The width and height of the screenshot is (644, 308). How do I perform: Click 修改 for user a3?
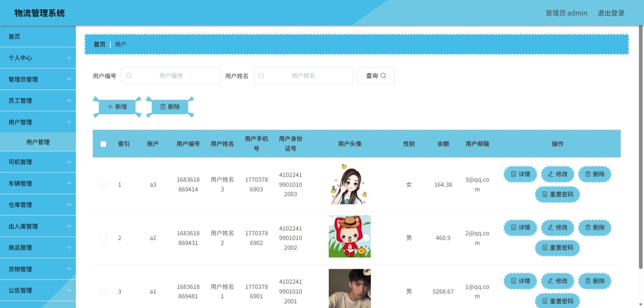[x=557, y=174]
